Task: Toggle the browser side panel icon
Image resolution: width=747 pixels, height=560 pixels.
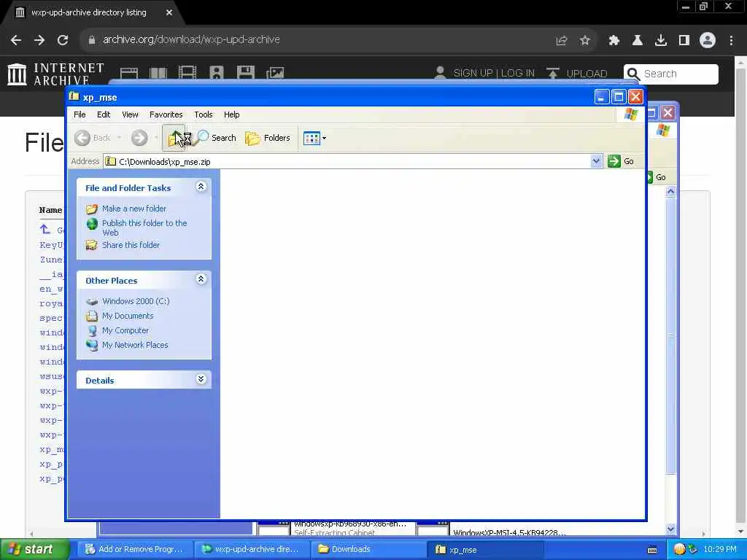Action: tap(684, 41)
